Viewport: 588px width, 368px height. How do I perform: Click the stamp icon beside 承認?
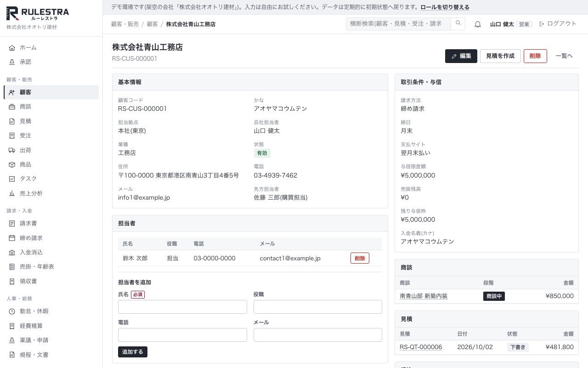[12, 62]
